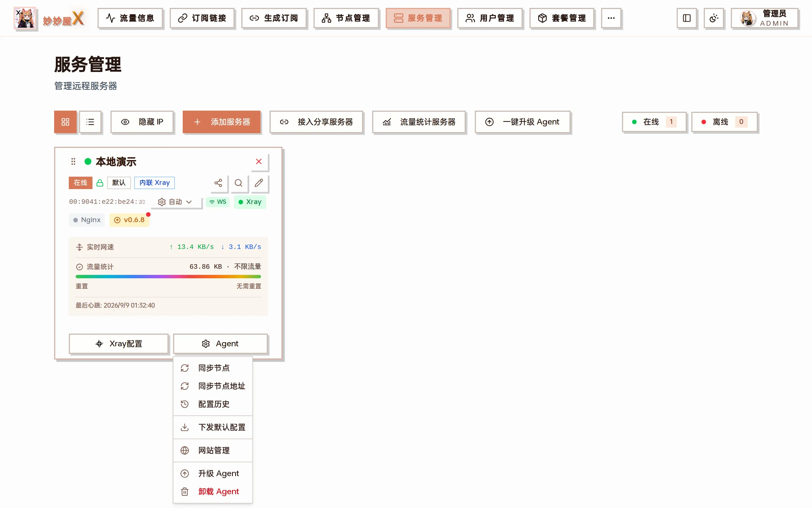The width and height of the screenshot is (812, 508).
Task: Switch to list view
Action: (90, 122)
